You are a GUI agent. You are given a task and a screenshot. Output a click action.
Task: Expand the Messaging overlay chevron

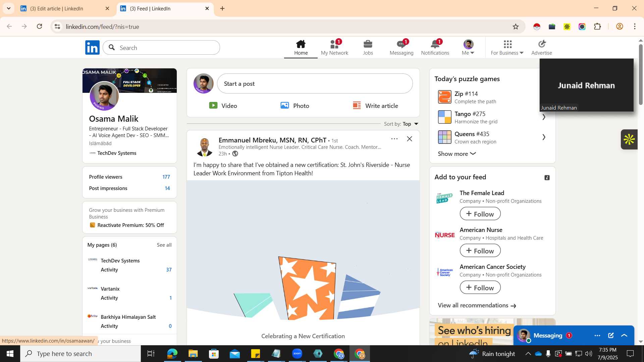pyautogui.click(x=624, y=336)
